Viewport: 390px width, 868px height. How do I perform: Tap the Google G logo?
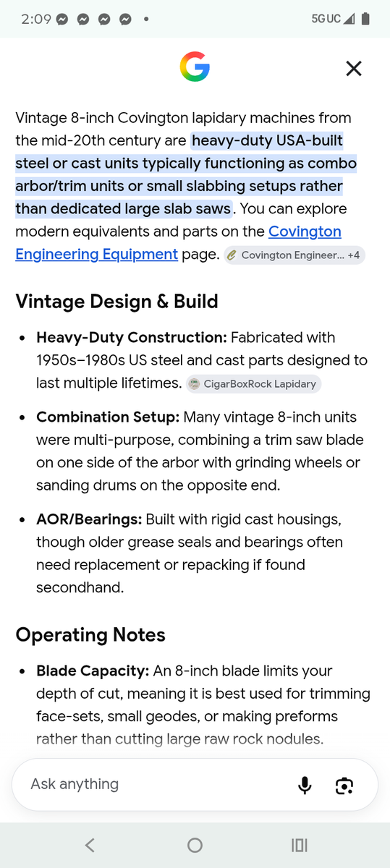pos(195,67)
